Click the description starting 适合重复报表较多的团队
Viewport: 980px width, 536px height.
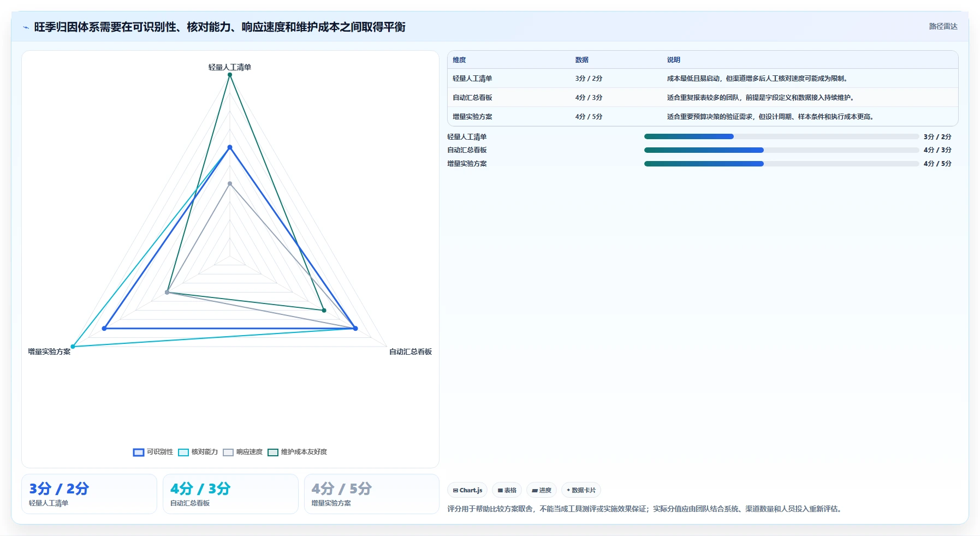tap(762, 98)
